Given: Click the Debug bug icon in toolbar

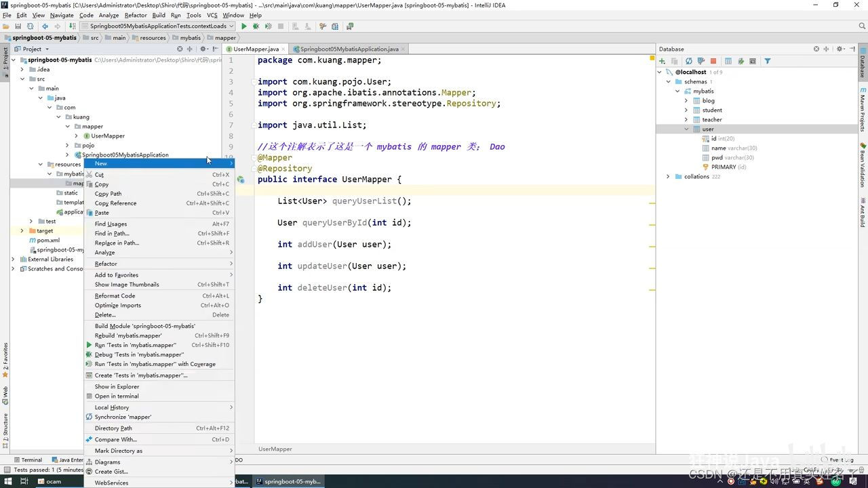Looking at the screenshot, I should tap(256, 26).
